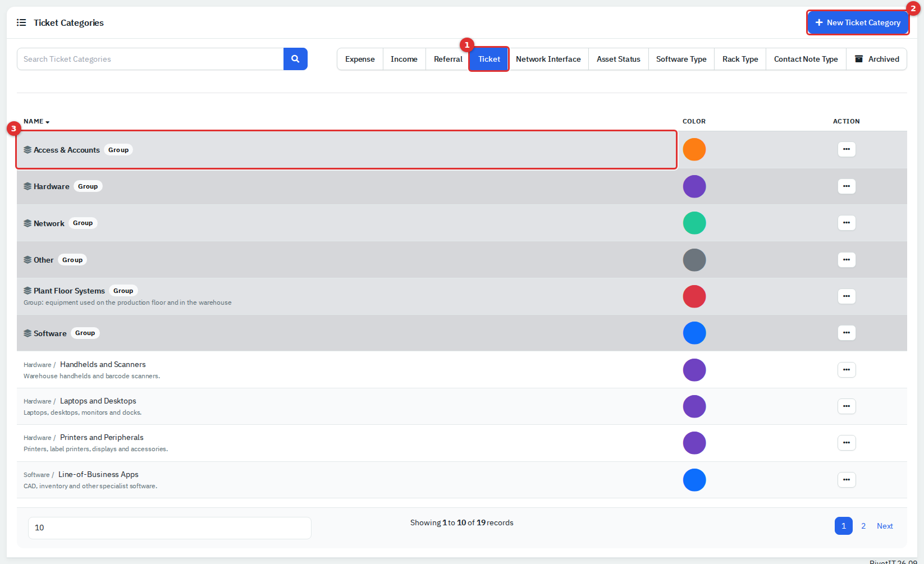Click the green color swatch for Network
Viewport: 924px width, 564px height.
pos(694,223)
